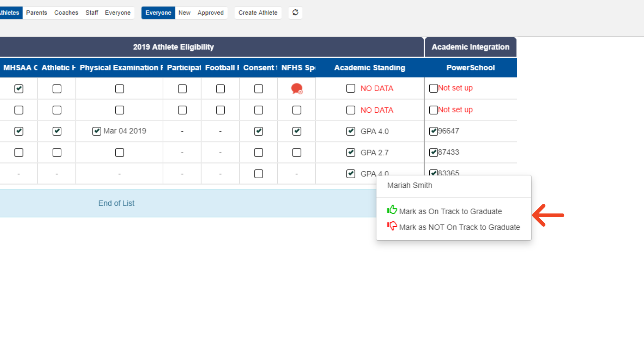644x362 pixels.
Task: Show Approved athletes filter
Action: click(x=210, y=13)
